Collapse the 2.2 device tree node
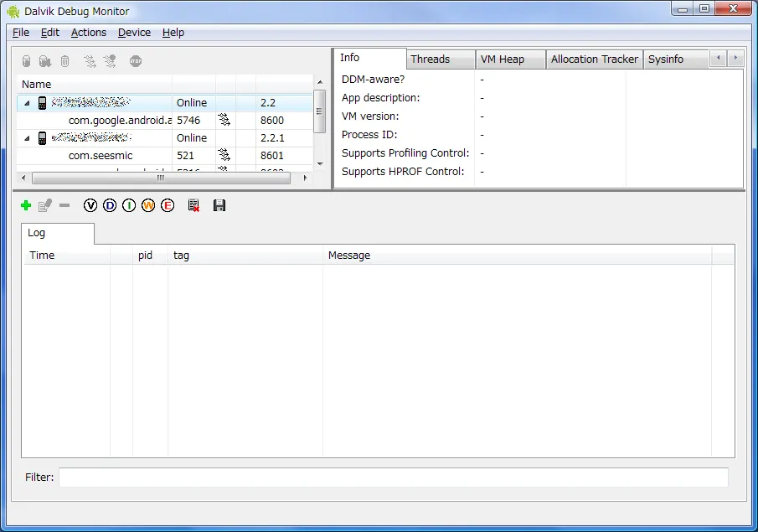Viewport: 758px width, 532px height. 27,103
